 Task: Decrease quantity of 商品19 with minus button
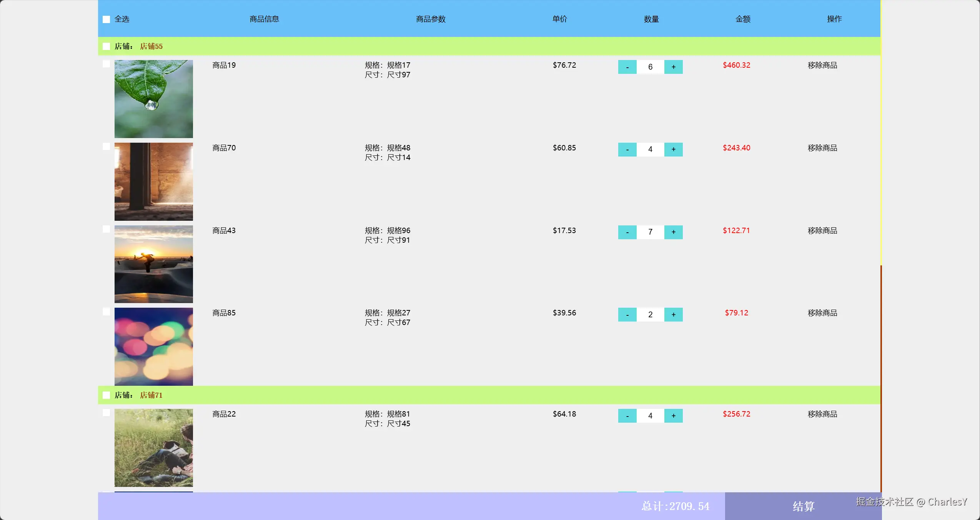point(627,67)
